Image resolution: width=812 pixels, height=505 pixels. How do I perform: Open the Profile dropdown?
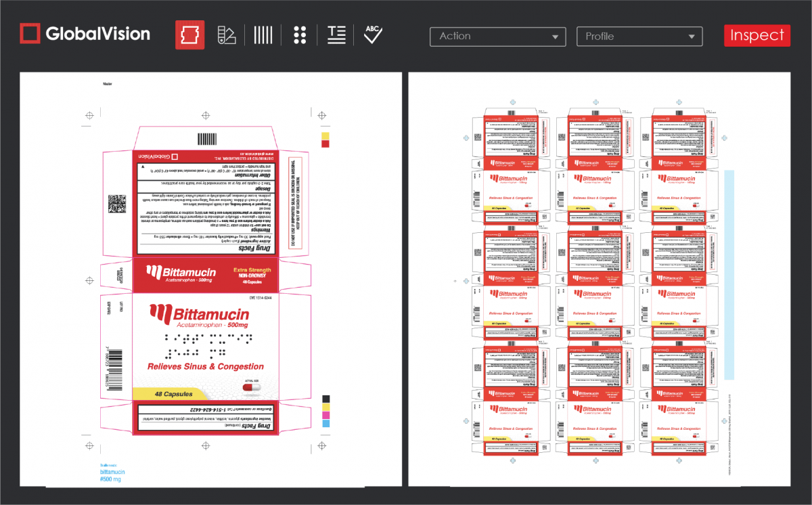pos(639,37)
